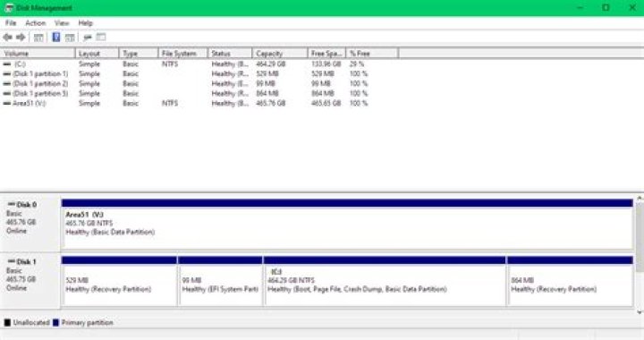Select the 99 MB EFI System Partition block
The width and height of the screenshot is (644, 340).
(220, 281)
